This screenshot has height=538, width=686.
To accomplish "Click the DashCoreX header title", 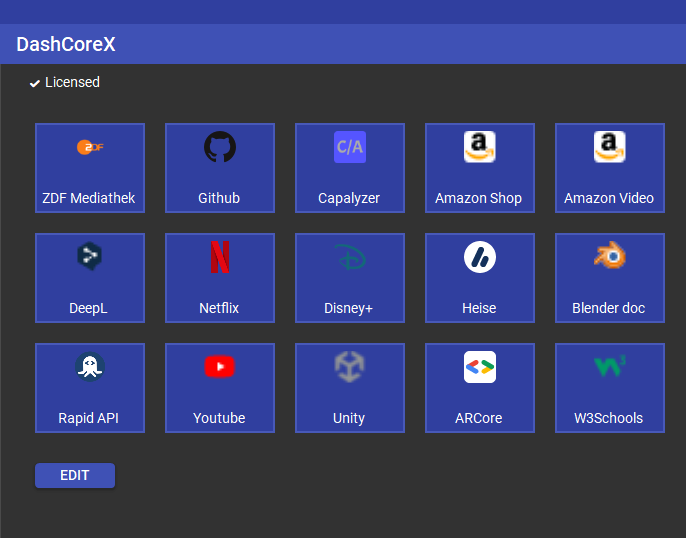I will coord(66,44).
